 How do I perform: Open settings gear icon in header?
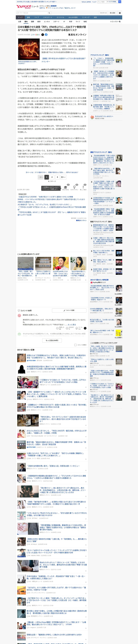(120, 13)
